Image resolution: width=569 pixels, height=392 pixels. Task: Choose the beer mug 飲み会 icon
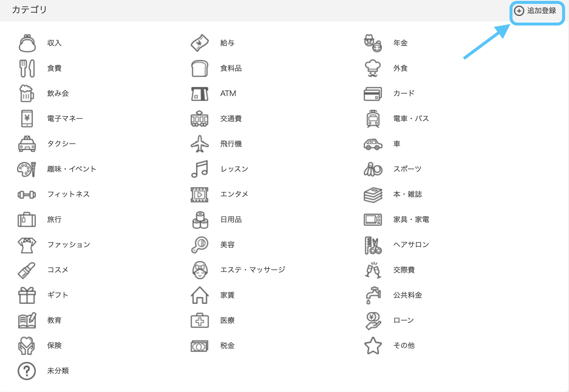tap(27, 93)
